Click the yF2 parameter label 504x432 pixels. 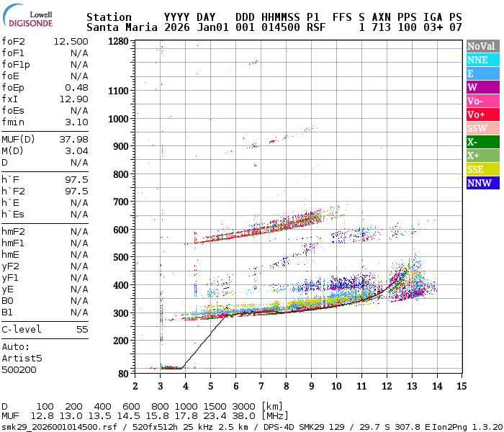tap(10, 266)
